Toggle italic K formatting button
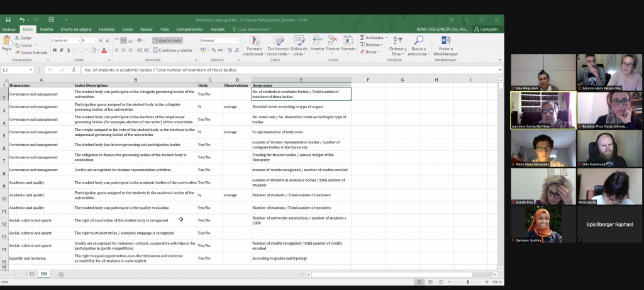 pos(62,50)
